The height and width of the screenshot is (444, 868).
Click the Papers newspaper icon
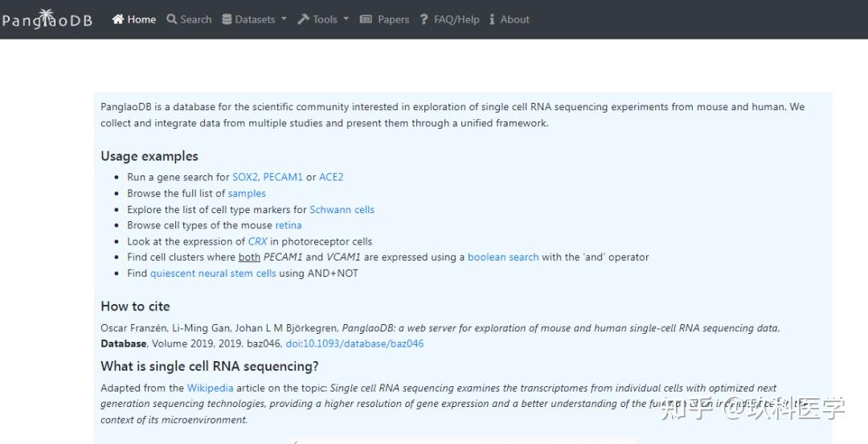click(x=366, y=19)
